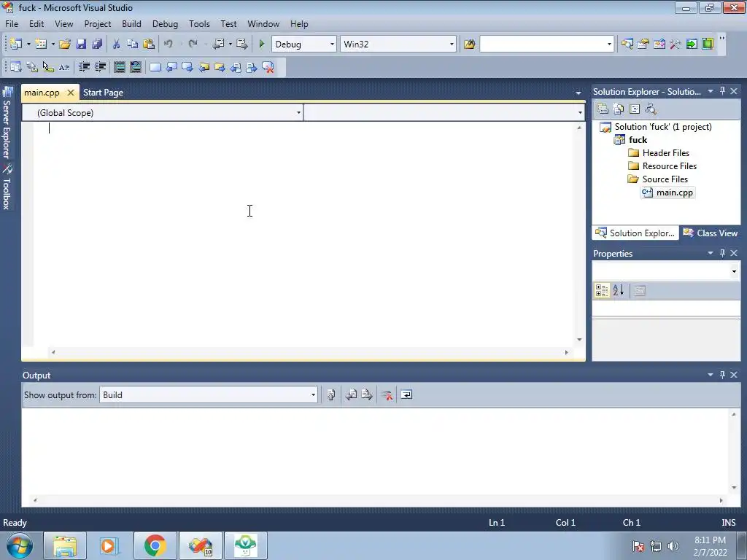747x560 pixels.
Task: Click the Undo arrow icon
Action: 169,44
